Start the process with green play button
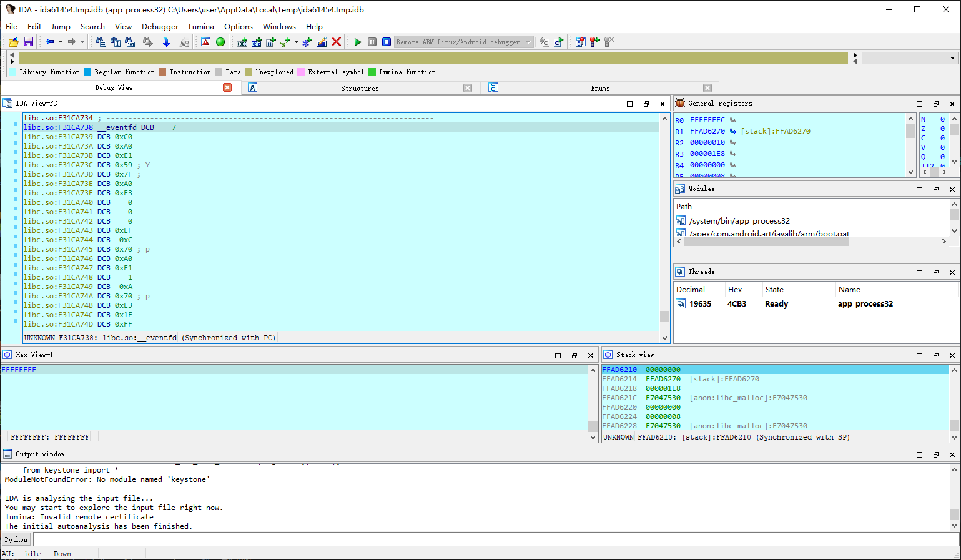The height and width of the screenshot is (560, 961). [x=358, y=42]
